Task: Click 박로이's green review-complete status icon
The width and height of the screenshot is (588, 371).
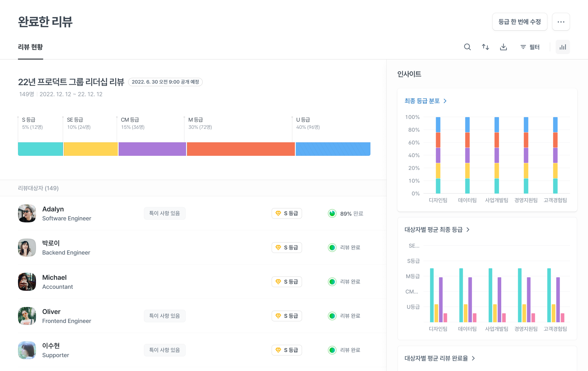Action: (332, 247)
